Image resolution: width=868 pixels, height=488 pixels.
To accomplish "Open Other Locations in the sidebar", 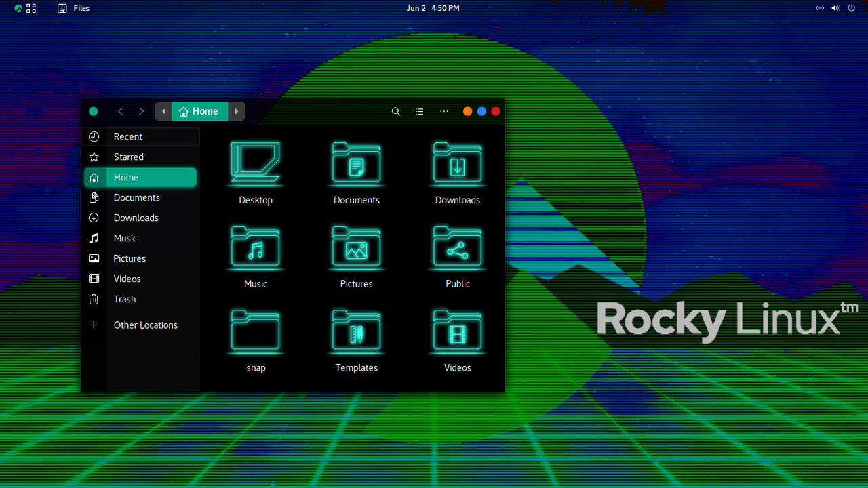I will [140, 325].
